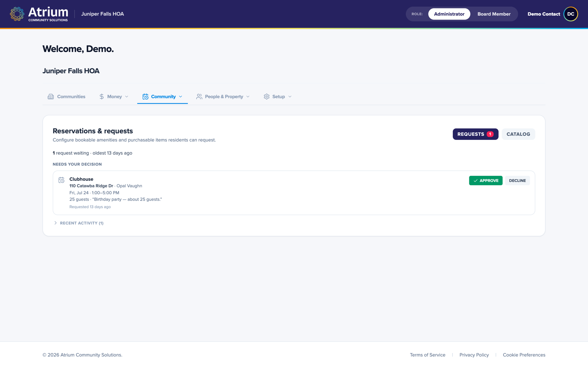Click the copyright Atrium Community Solutions text
Viewport: 588px width, 368px height.
click(x=82, y=355)
